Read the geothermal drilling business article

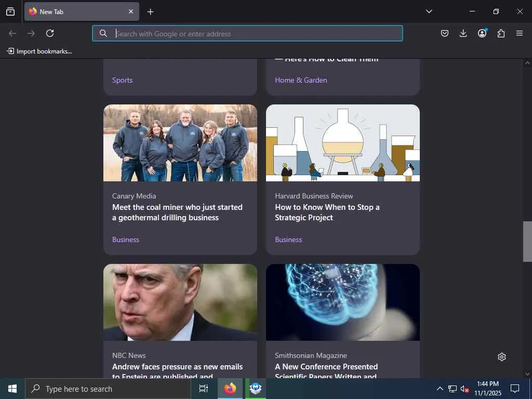(177, 212)
